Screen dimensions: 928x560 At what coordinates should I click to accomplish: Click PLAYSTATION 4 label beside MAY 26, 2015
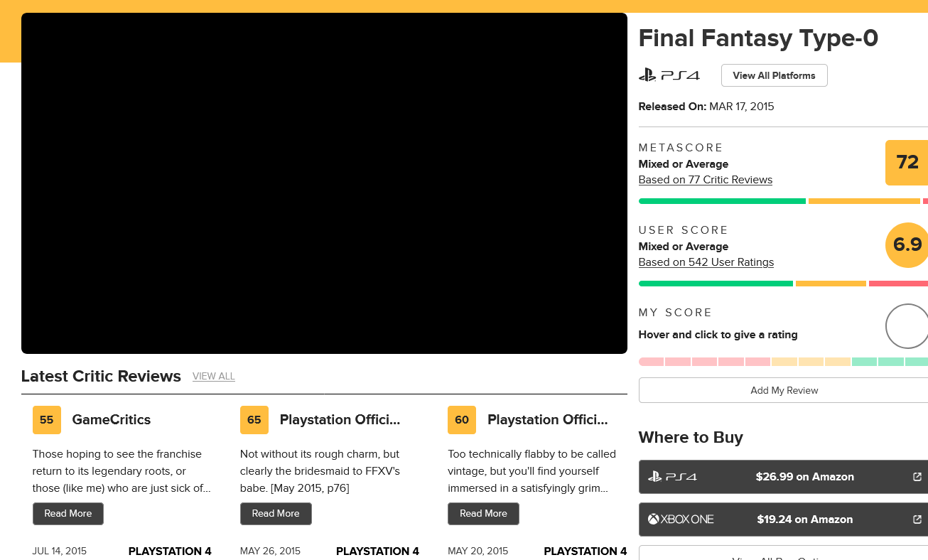pyautogui.click(x=377, y=551)
